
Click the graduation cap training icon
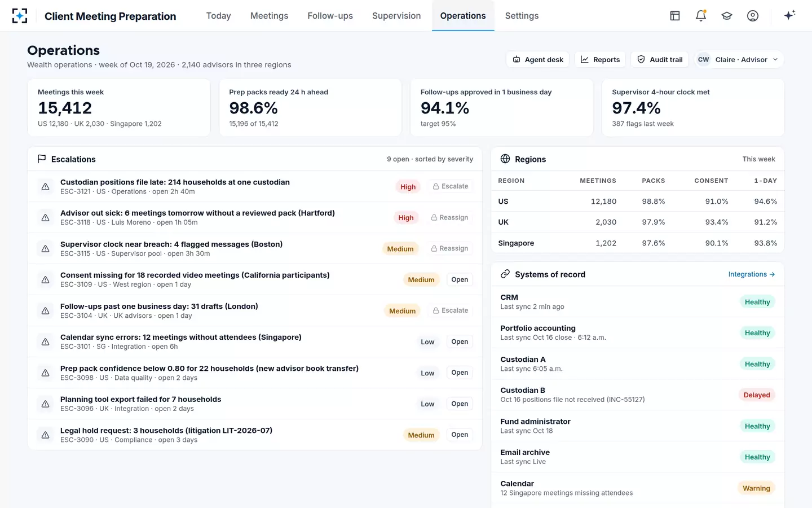click(727, 16)
